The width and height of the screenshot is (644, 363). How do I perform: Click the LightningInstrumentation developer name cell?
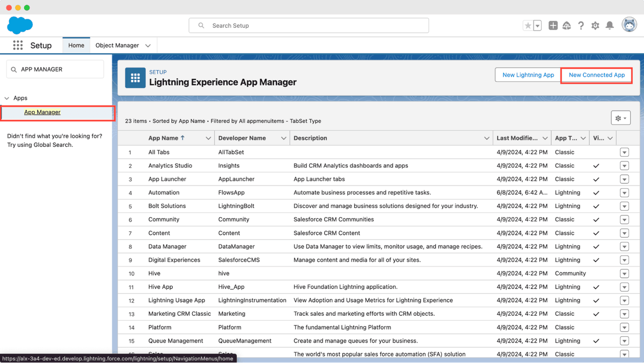(x=252, y=300)
